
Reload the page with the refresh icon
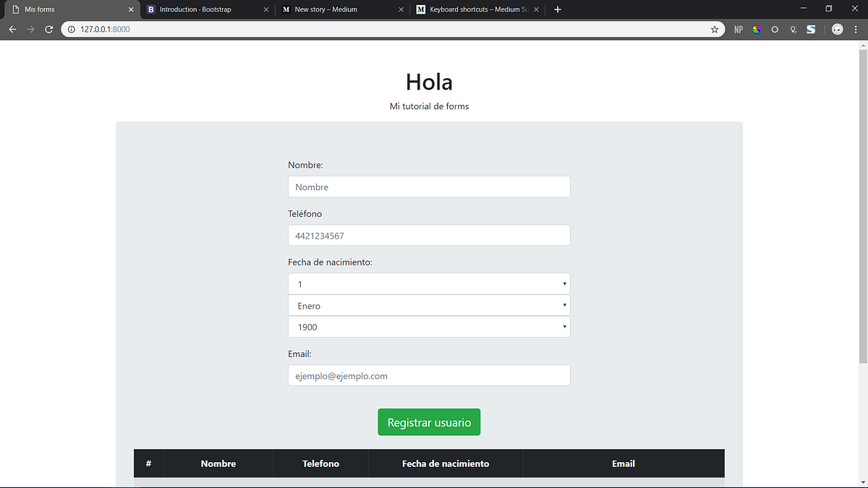pyautogui.click(x=48, y=30)
